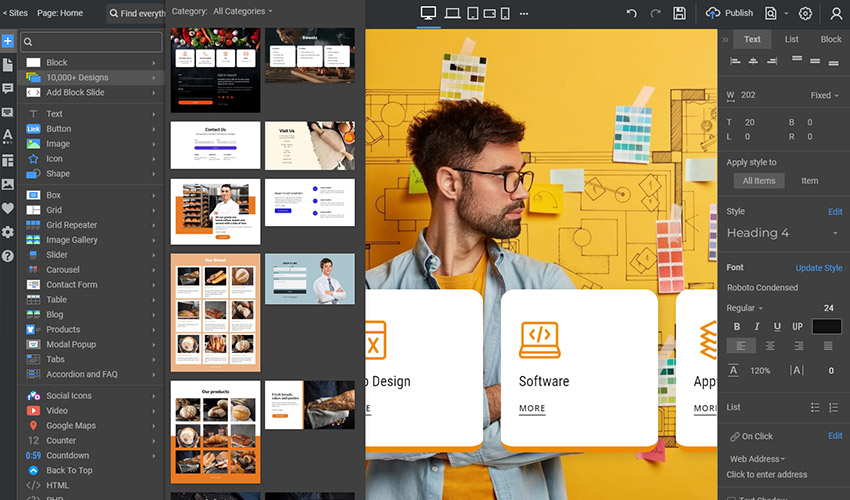Click the blue Add element plus icon

tap(8, 41)
